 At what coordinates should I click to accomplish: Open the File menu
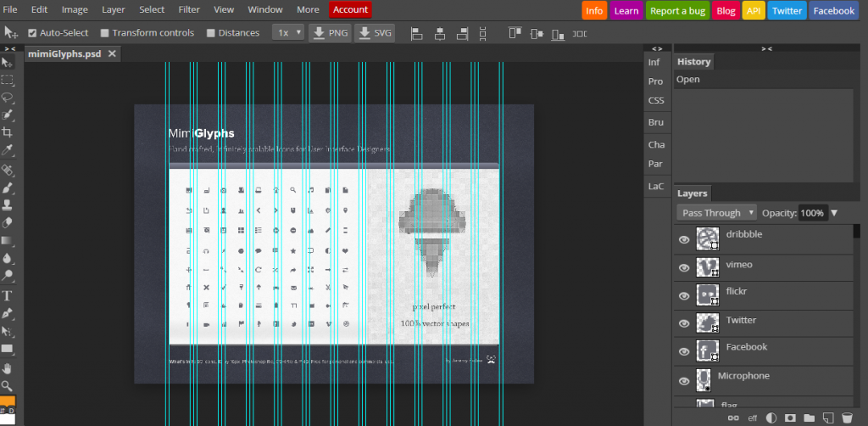coord(10,9)
